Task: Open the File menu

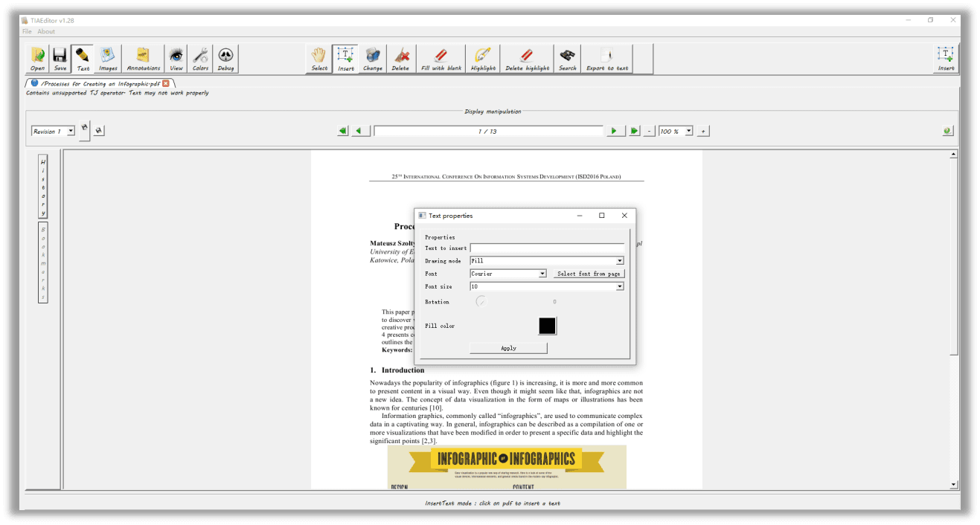Action: [27, 31]
